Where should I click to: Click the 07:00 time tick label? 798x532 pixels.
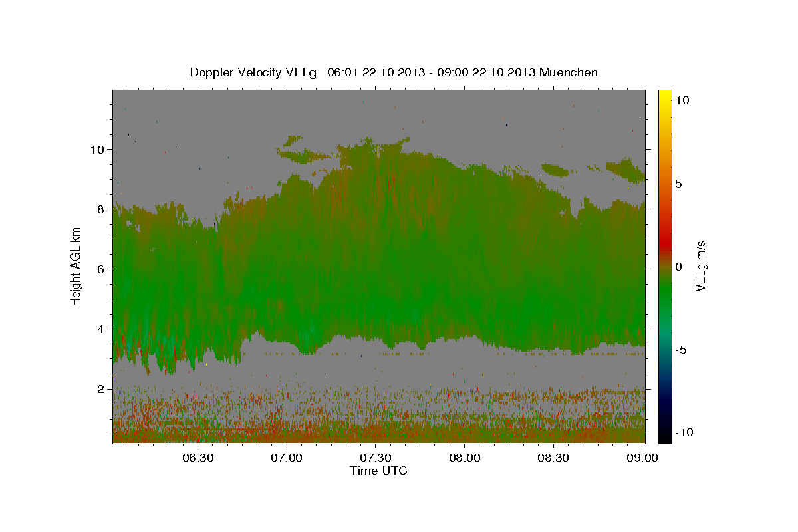pos(287,458)
